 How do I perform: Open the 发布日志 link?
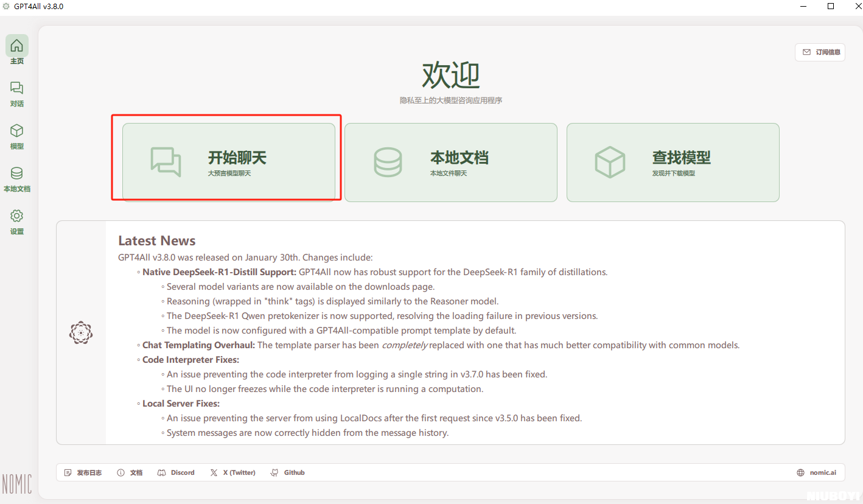pos(83,472)
